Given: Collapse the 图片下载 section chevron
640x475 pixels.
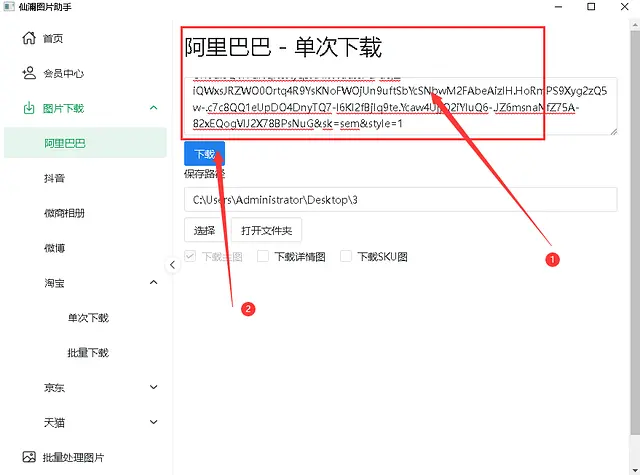Looking at the screenshot, I should (153, 108).
